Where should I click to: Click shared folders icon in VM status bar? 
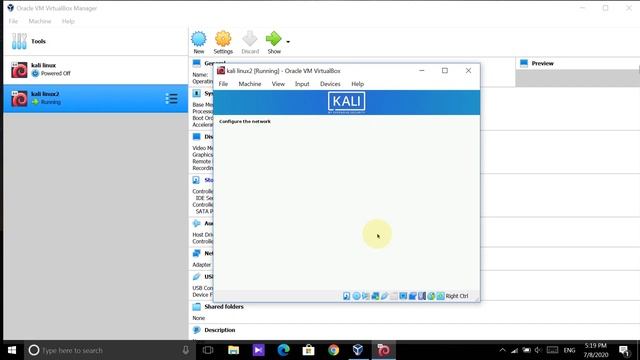(394, 296)
